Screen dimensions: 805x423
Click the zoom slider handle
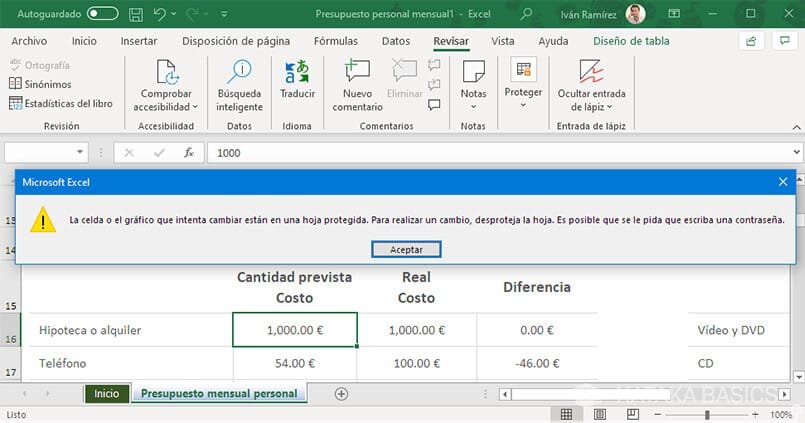click(707, 414)
